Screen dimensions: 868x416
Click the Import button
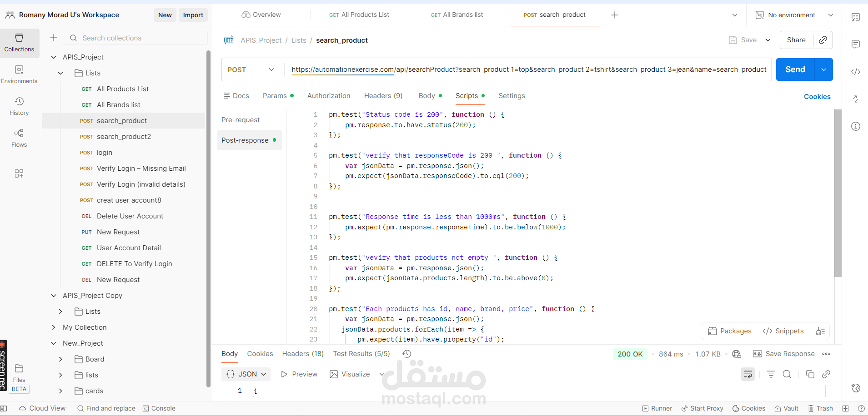click(193, 15)
